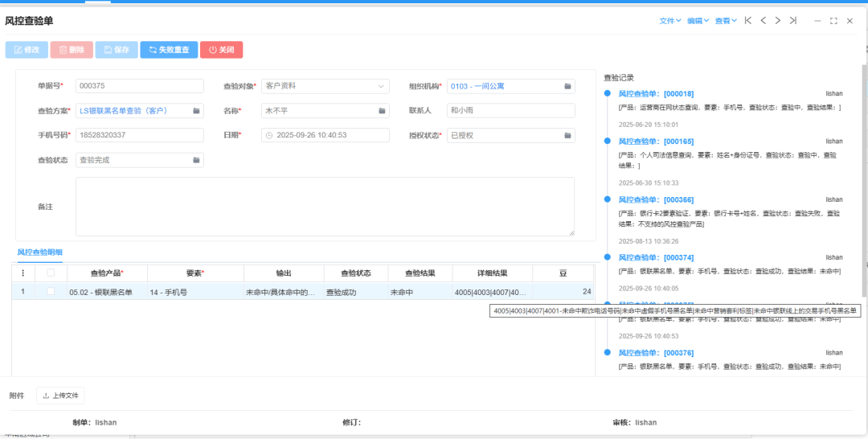The image size is (868, 439).
Task: Open the 查看 menu
Action: click(726, 20)
